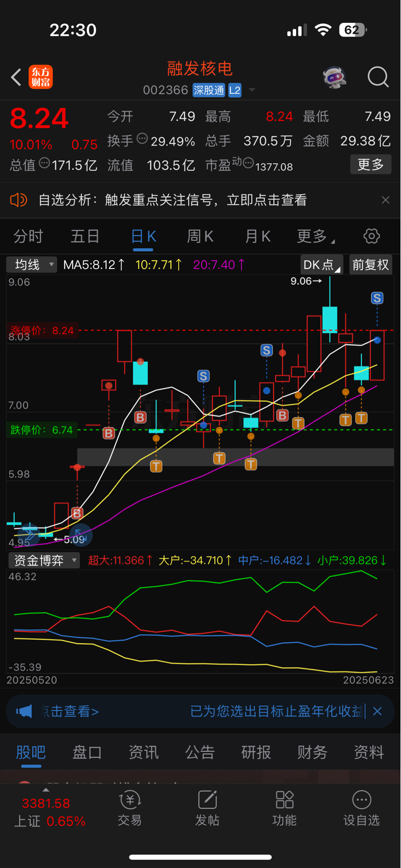Switch to the 分时 tab
Image resolution: width=401 pixels, height=868 pixels.
point(28,237)
